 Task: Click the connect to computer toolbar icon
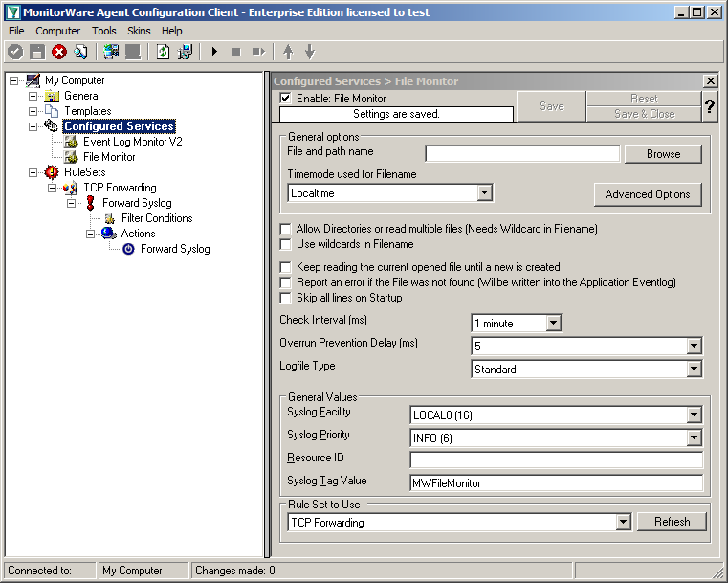(x=111, y=52)
